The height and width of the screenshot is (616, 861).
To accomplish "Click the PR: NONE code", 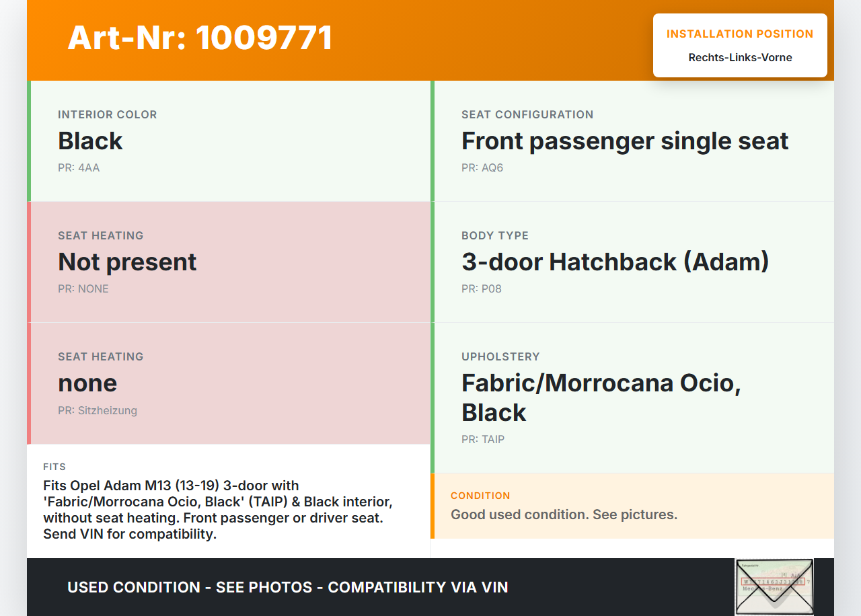I will pos(83,289).
